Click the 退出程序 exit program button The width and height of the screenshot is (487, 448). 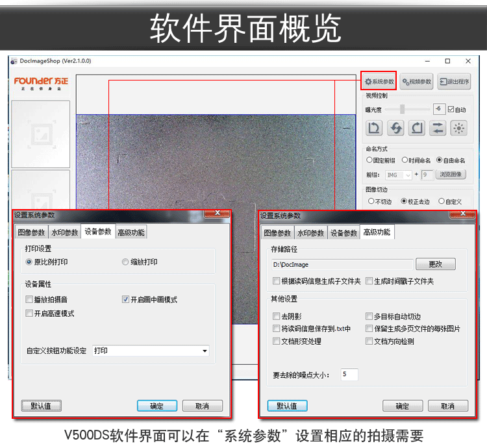pos(454,82)
